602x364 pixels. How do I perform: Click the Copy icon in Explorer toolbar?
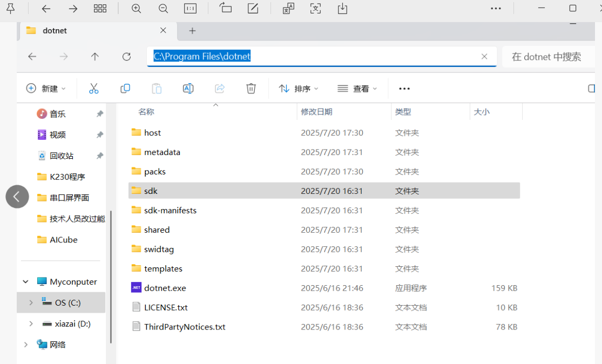click(125, 89)
